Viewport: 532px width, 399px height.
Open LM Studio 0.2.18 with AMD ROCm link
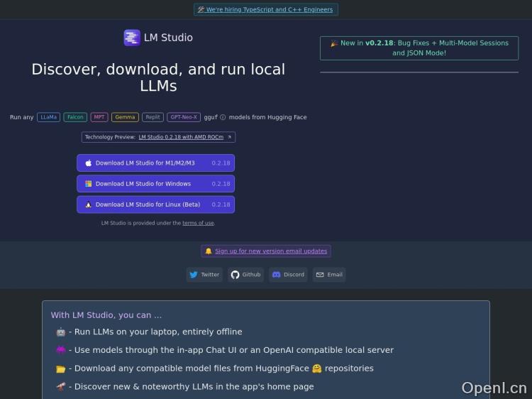click(181, 137)
